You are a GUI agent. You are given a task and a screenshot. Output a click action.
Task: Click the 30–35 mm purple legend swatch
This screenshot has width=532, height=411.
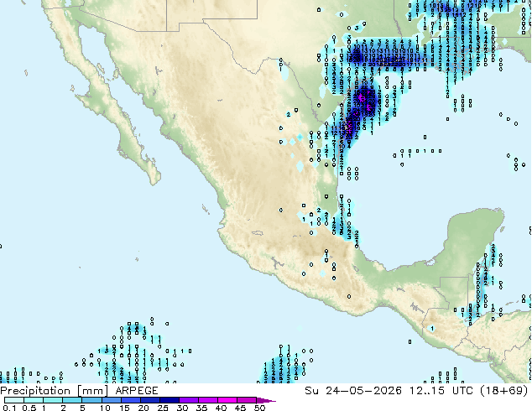(189, 400)
